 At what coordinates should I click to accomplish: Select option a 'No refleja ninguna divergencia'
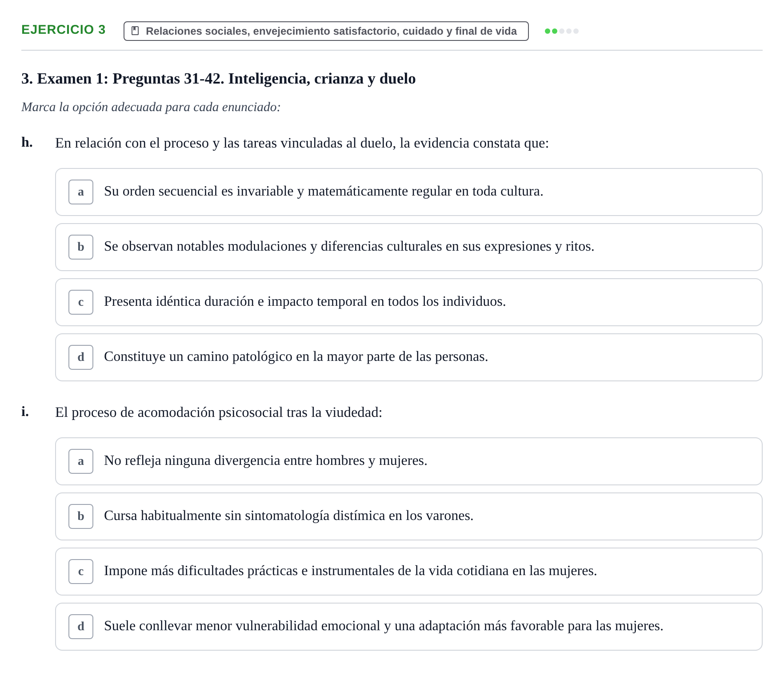pos(408,461)
